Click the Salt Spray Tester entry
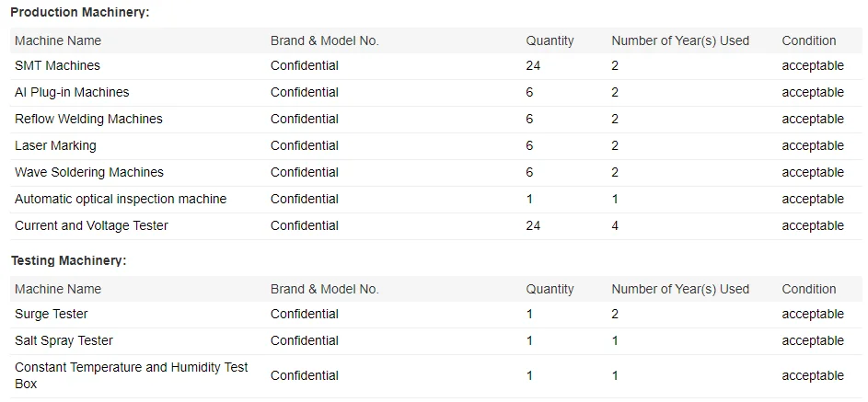The height and width of the screenshot is (402, 868). (x=64, y=340)
